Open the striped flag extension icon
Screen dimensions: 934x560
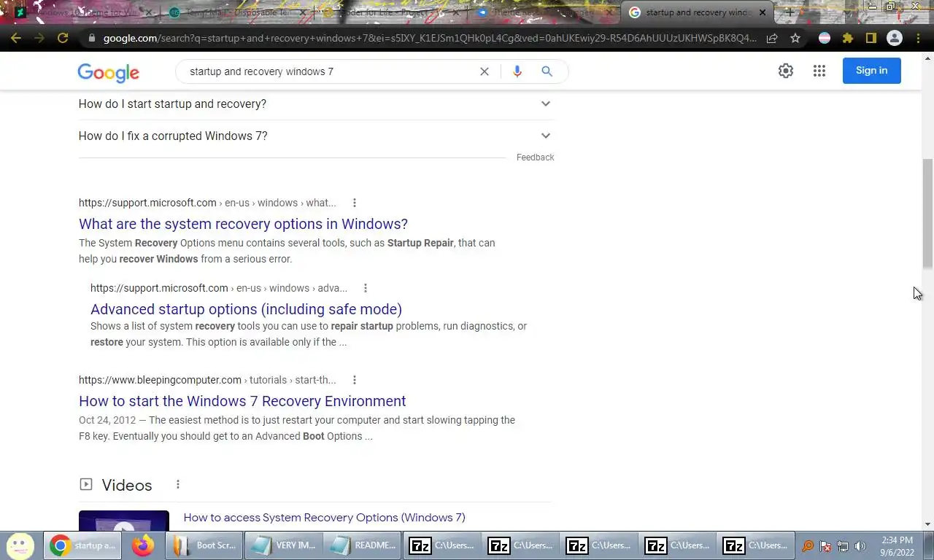point(825,38)
